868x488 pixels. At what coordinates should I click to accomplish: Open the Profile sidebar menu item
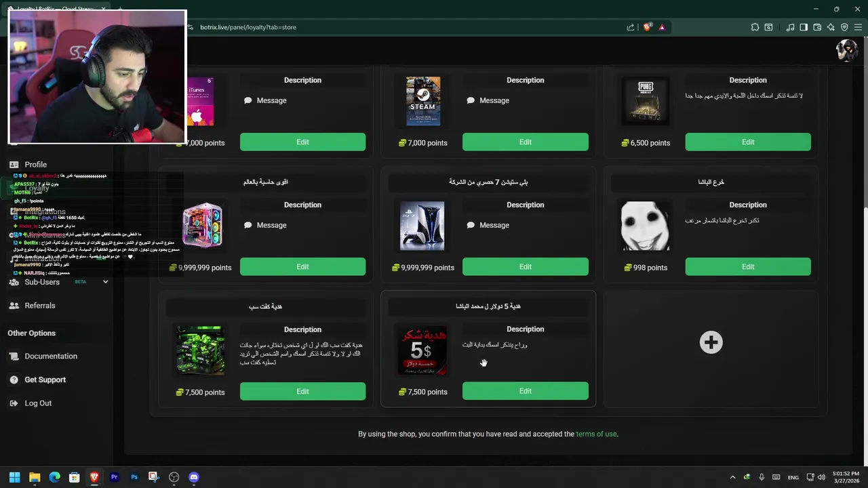[36, 165]
